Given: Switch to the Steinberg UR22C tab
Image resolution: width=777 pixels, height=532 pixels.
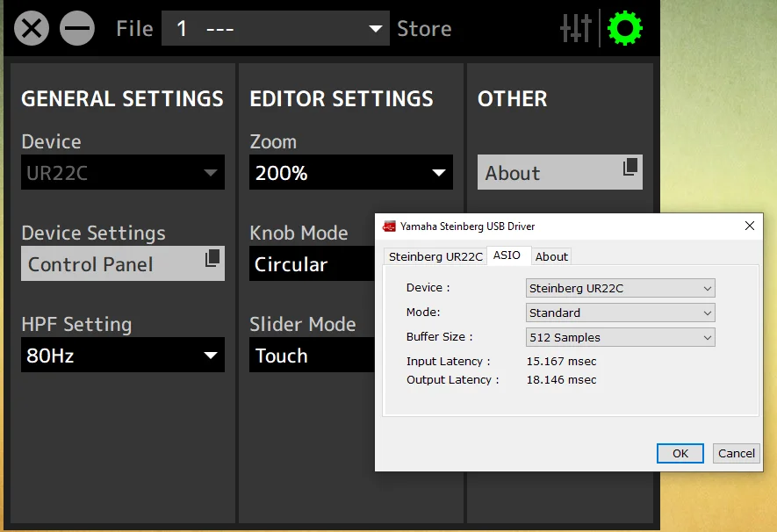Looking at the screenshot, I should [x=435, y=256].
